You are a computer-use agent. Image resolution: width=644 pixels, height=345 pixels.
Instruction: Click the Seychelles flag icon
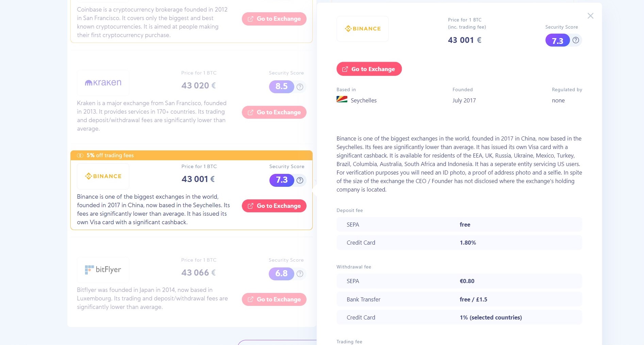(342, 100)
